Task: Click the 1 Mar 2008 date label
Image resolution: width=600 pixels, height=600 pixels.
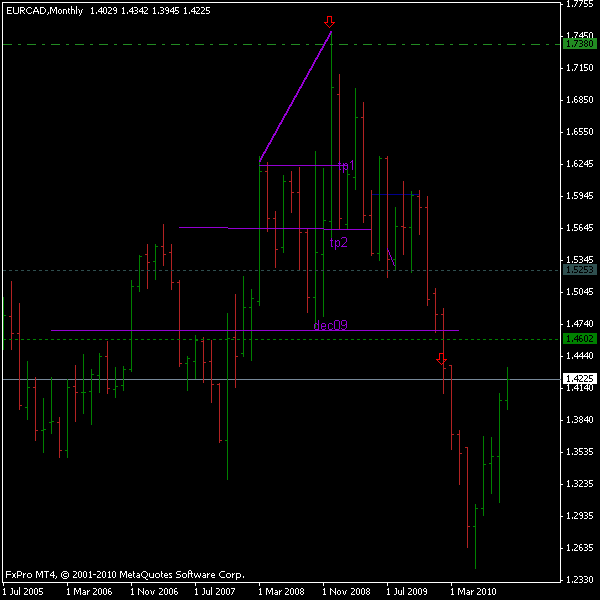Action: 281,591
